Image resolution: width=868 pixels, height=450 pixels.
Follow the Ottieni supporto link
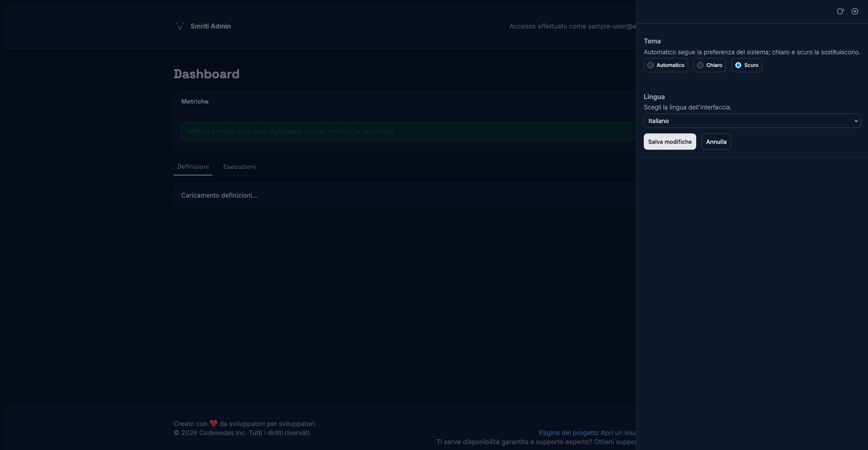[x=615, y=442]
